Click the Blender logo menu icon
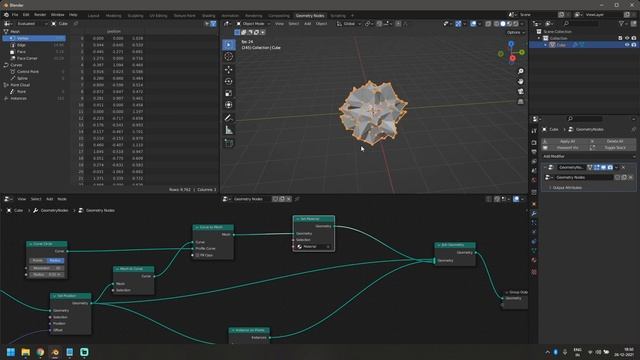640x360 pixels. tap(6, 15)
